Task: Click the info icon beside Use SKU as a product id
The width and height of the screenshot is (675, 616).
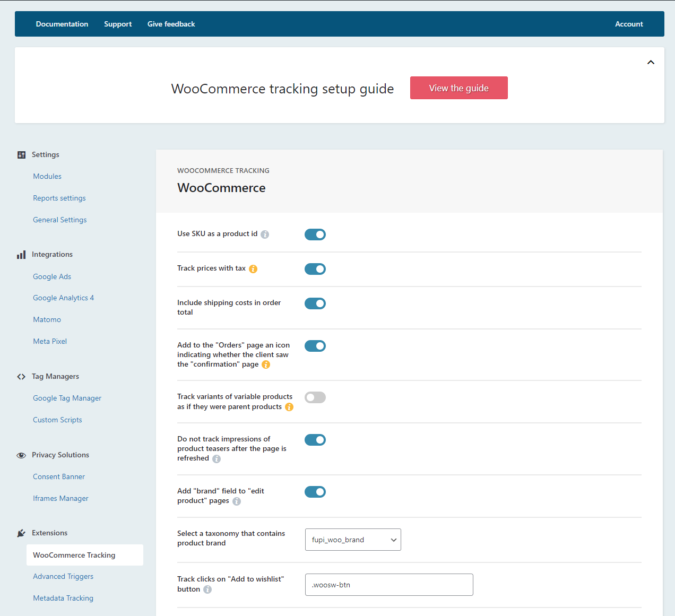Action: click(x=265, y=235)
